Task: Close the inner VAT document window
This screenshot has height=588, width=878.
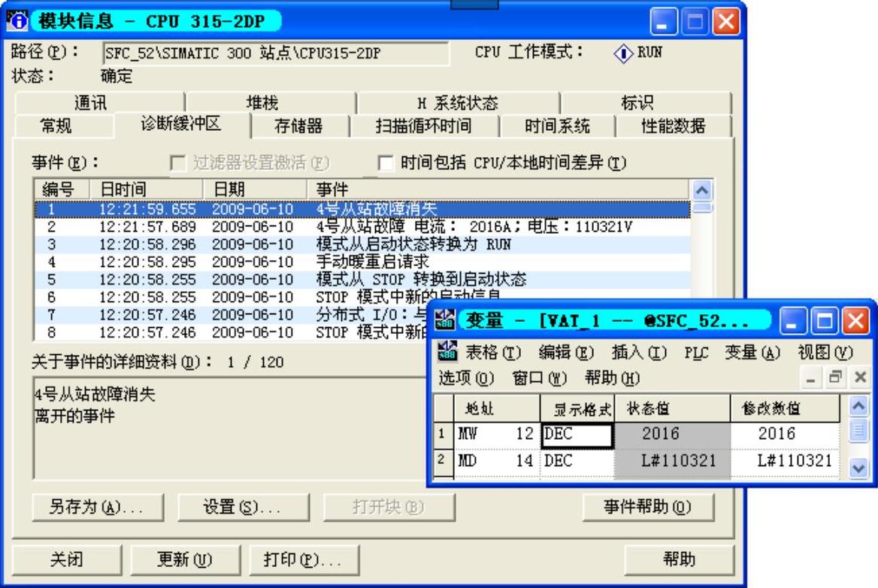Action: 861,378
